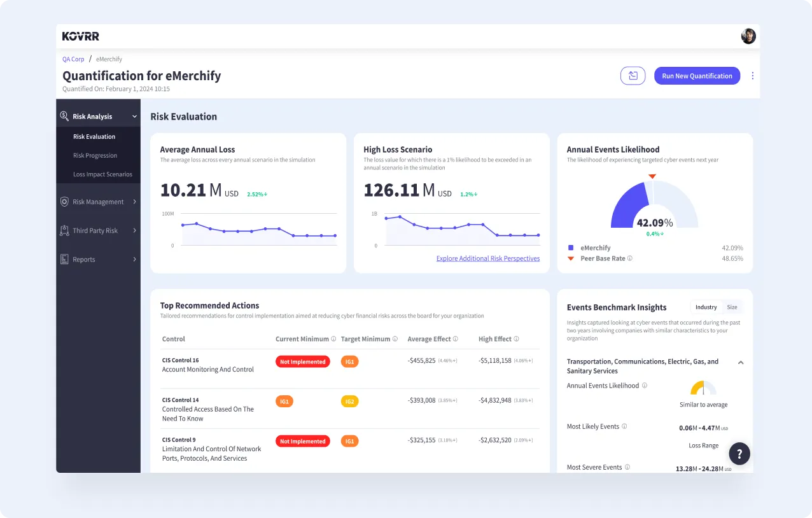Select the Risk Analysis magnifier icon
Screen dimensions: 812x518
(64, 116)
